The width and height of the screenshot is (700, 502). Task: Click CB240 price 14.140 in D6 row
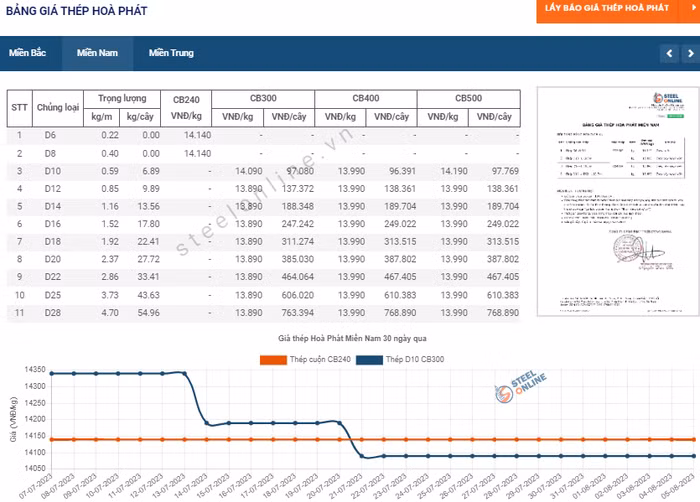(197, 135)
